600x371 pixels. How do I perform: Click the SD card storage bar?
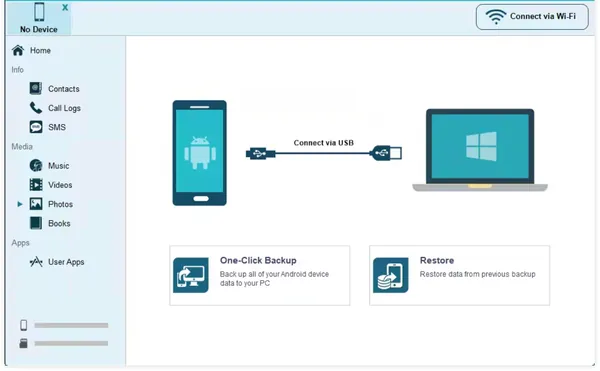point(71,343)
